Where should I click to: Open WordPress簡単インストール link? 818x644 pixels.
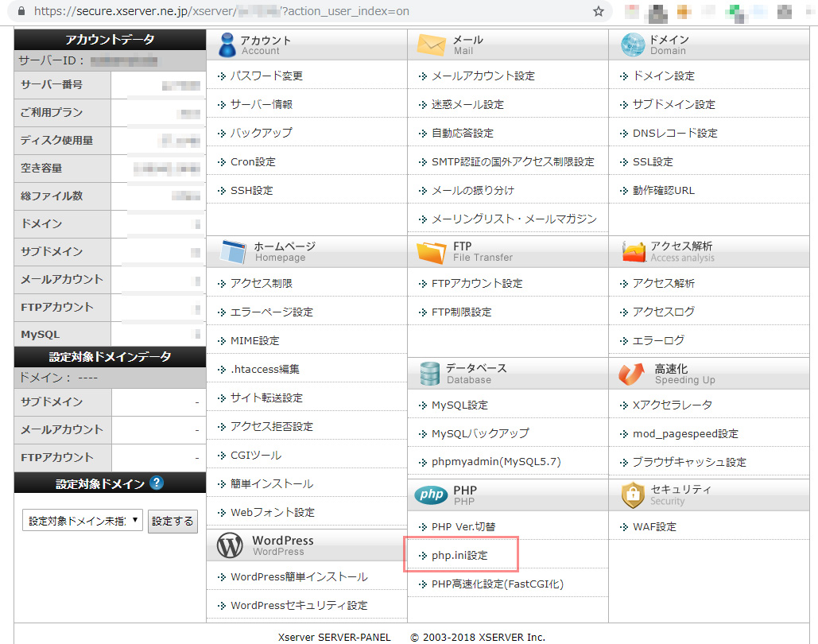299,576
